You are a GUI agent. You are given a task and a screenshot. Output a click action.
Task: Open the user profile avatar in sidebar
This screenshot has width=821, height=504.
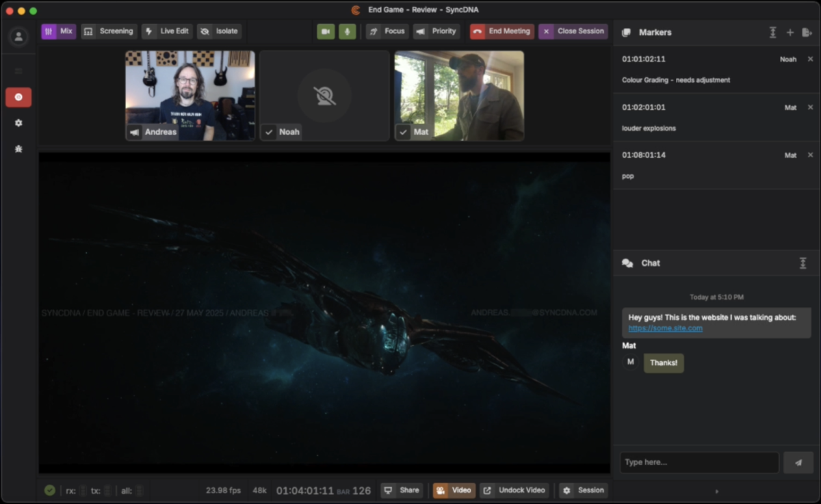(18, 36)
